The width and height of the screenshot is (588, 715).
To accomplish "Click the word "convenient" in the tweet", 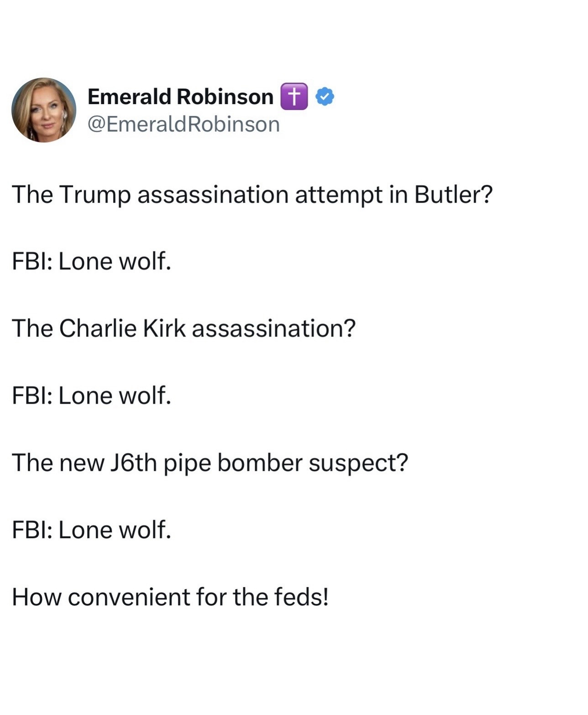I will [129, 597].
